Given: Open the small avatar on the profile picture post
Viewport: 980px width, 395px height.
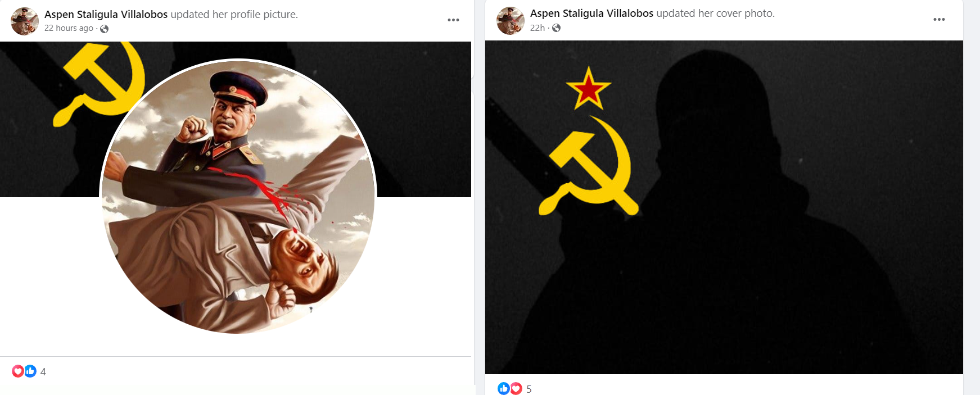Looking at the screenshot, I should [25, 21].
